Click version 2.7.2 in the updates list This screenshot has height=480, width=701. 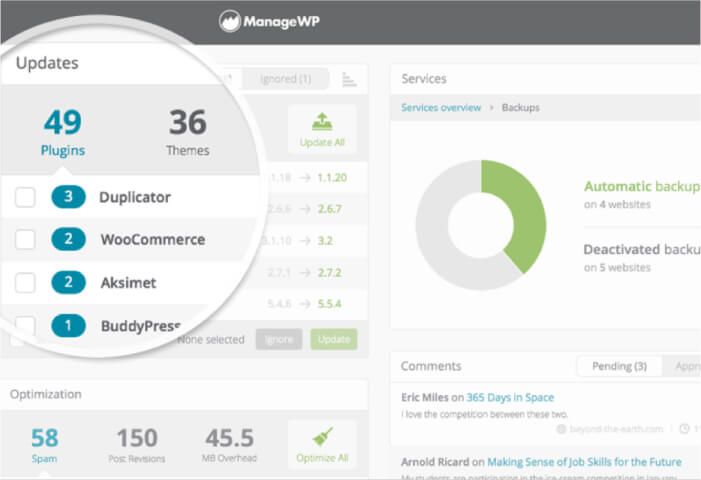[329, 273]
